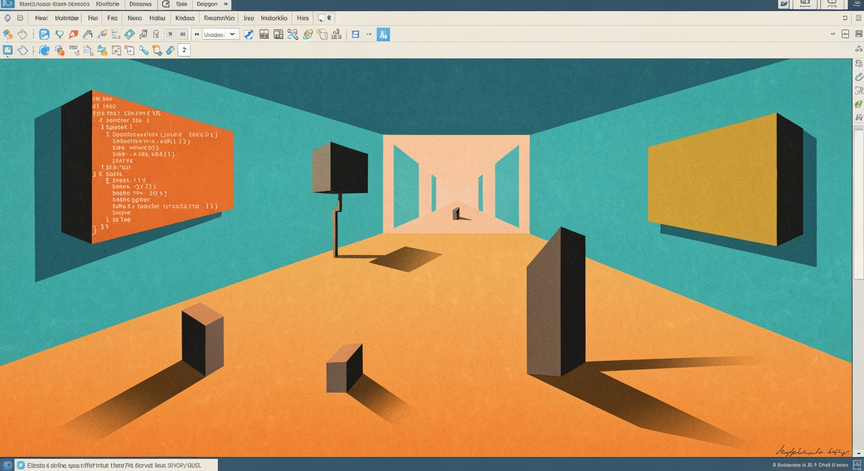Click the green shield icon in toolbar
Screen dimensions: 864x471
pyautogui.click(x=59, y=34)
